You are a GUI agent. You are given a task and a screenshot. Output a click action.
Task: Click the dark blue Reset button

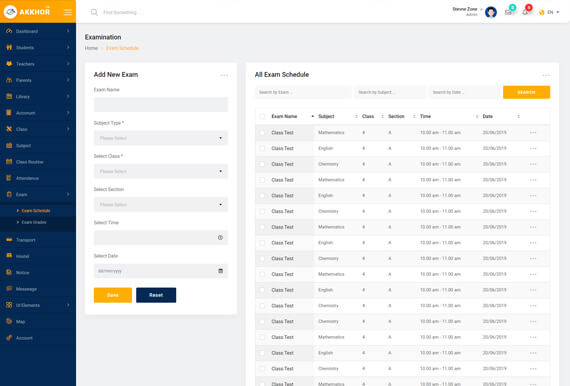(156, 295)
